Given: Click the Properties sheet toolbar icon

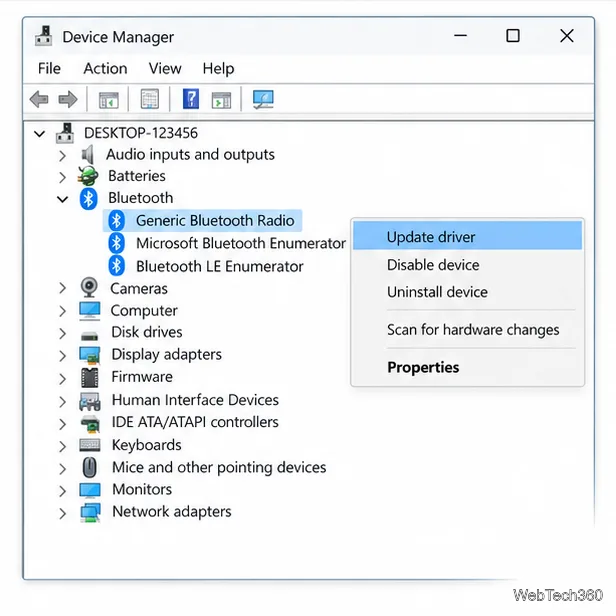Looking at the screenshot, I should click(x=150, y=99).
